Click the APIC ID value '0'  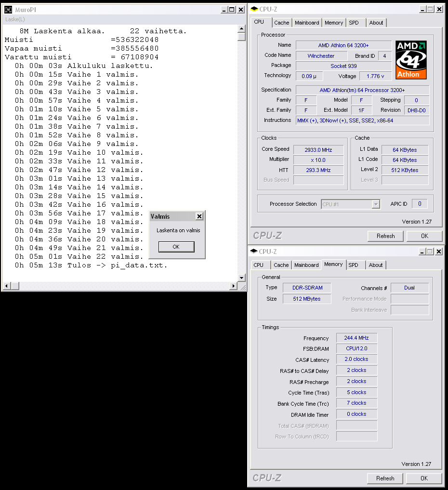[x=420, y=204]
